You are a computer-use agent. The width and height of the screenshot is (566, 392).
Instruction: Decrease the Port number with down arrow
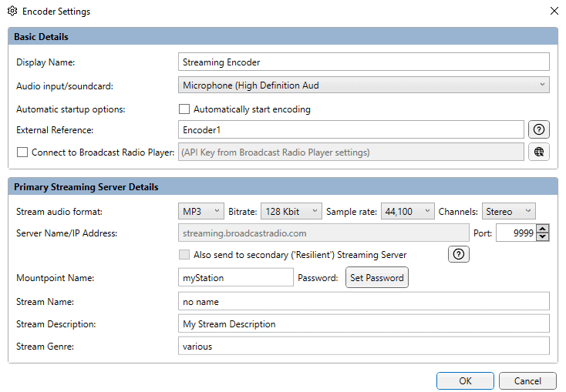pos(543,237)
